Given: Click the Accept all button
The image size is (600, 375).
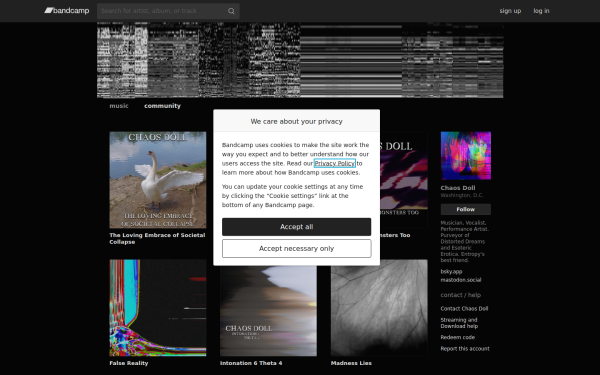Looking at the screenshot, I should [297, 227].
